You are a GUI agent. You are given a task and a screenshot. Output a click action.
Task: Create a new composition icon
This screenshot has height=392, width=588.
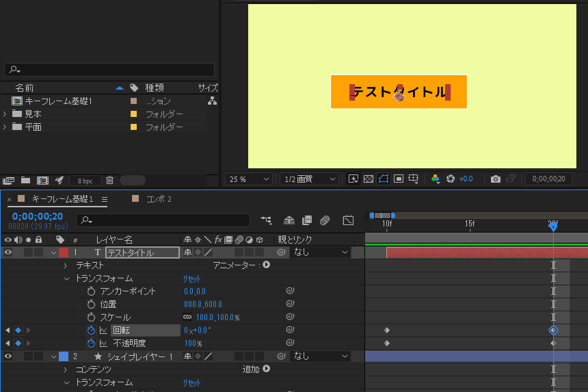pos(42,181)
